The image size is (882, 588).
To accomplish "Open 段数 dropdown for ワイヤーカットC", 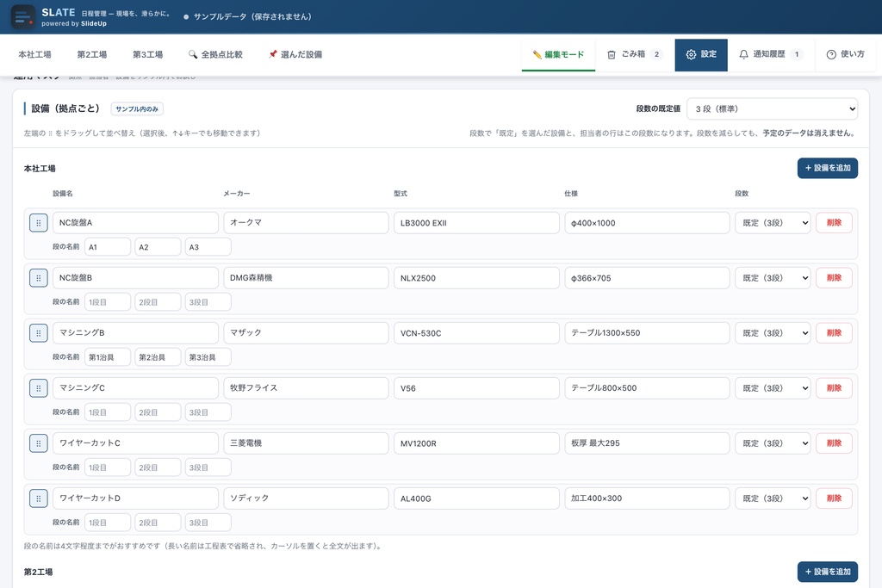I will coord(773,443).
